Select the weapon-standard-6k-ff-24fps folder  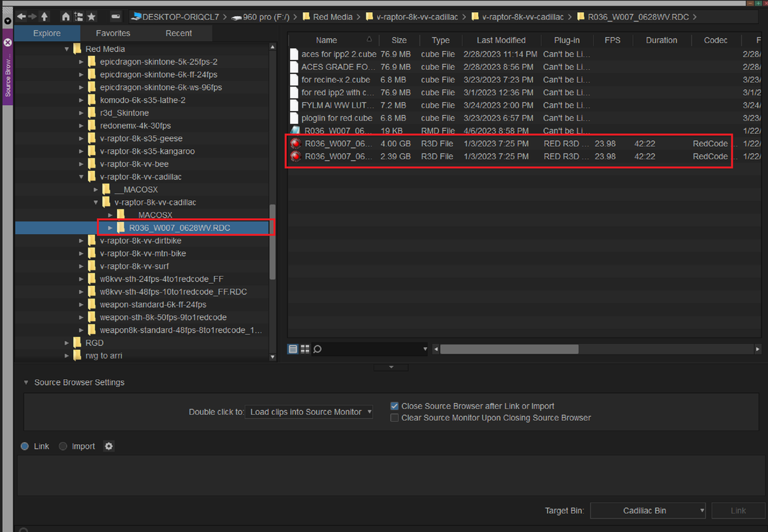pos(153,305)
